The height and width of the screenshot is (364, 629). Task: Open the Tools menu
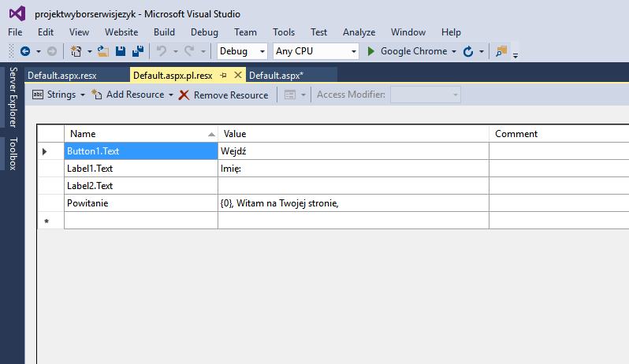(x=284, y=32)
